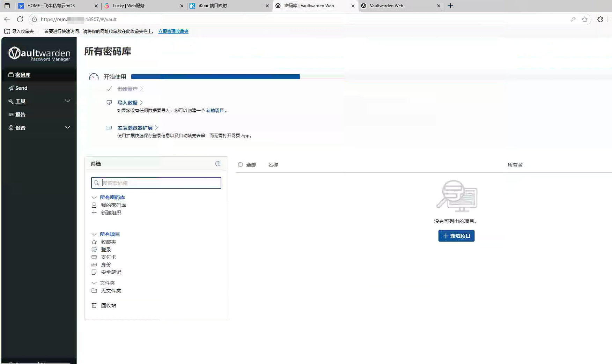Click the 新增项目 button

(456, 236)
